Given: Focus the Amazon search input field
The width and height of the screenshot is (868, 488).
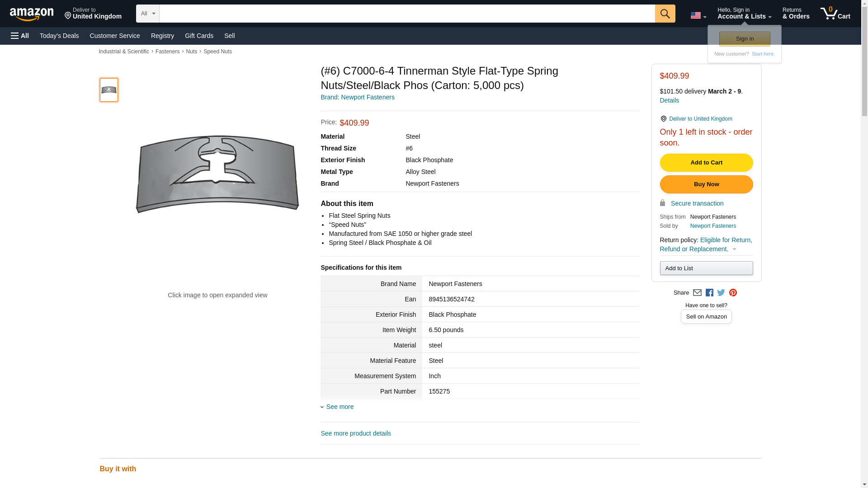Looking at the screenshot, I should click(x=407, y=14).
